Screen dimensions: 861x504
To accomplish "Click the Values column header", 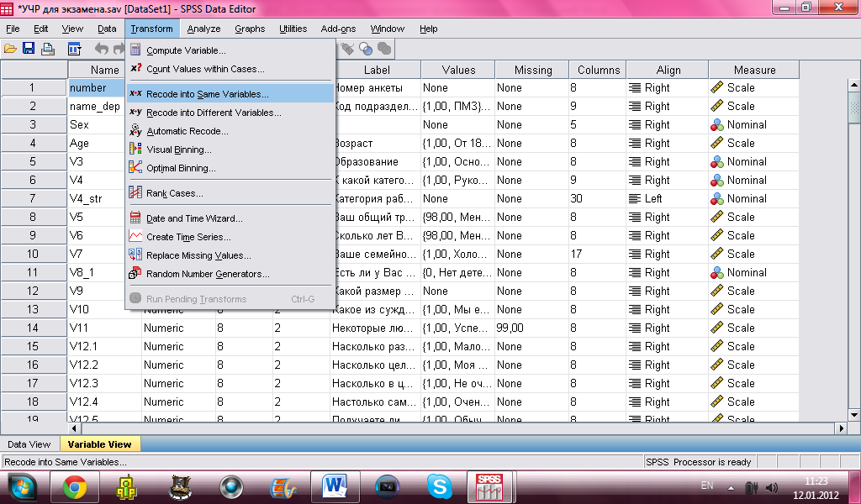I will (x=458, y=70).
